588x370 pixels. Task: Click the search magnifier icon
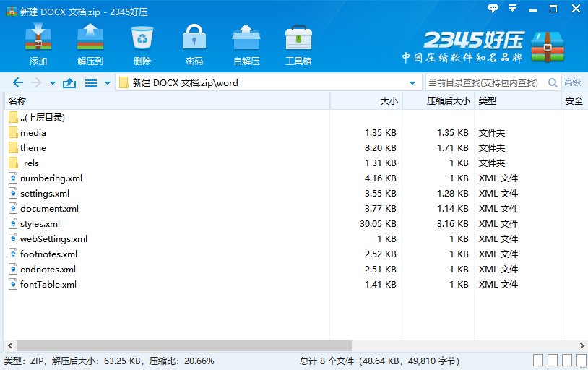point(553,83)
